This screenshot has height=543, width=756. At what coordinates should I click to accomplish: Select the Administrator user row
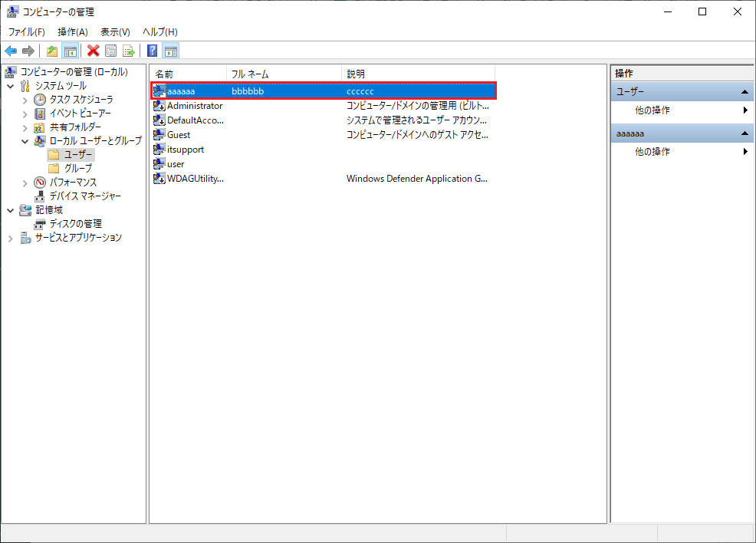pyautogui.click(x=195, y=106)
